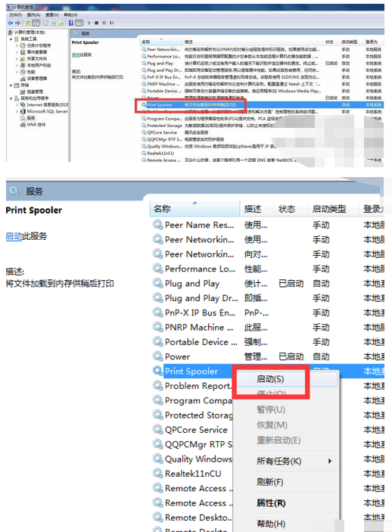Click the 启动 link in the enlarged Print Spooler panel
Image resolution: width=392 pixels, height=532 pixels.
tap(14, 236)
